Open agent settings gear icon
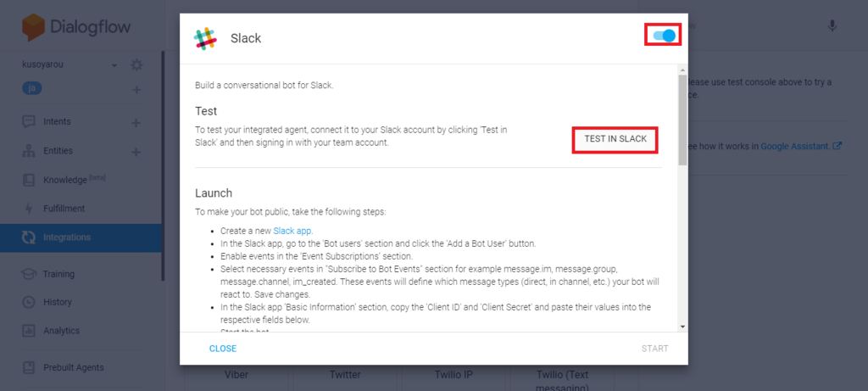The image size is (868, 391). [x=136, y=65]
